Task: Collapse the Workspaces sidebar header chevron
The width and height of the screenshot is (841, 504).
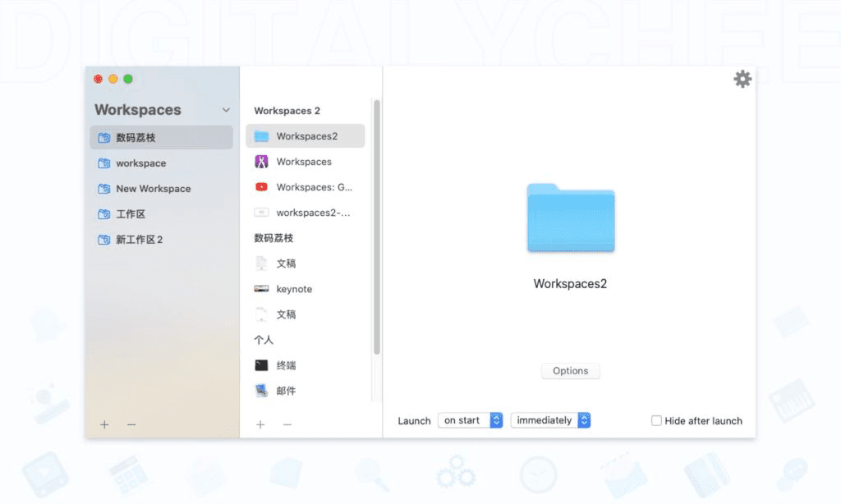Action: (227, 109)
